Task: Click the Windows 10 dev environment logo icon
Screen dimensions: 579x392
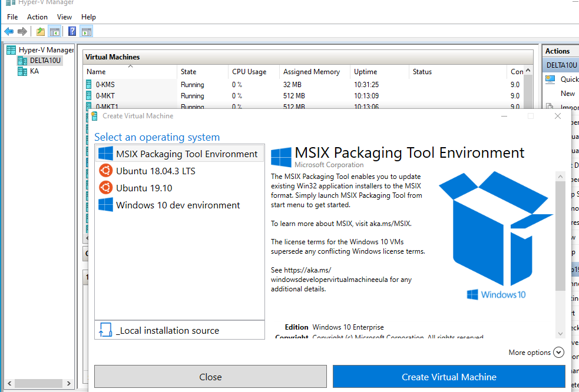Action: coord(105,205)
